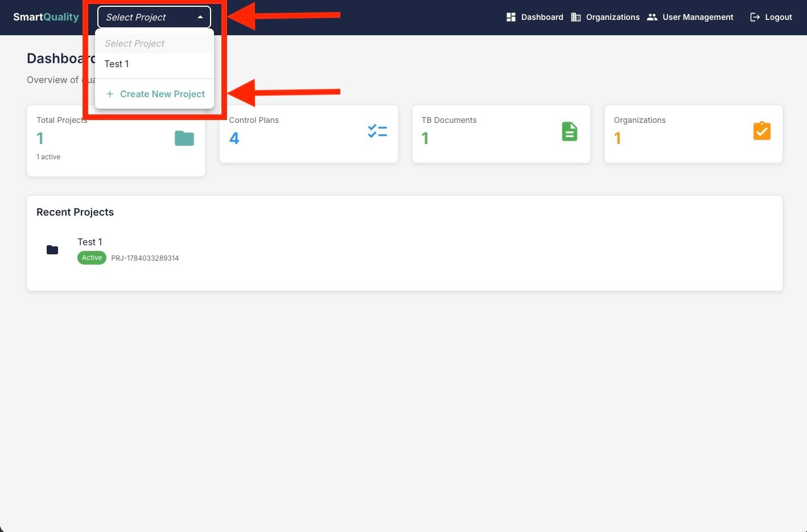Click the Recent Projects heading
Screen dimensions: 807x532
pos(75,212)
